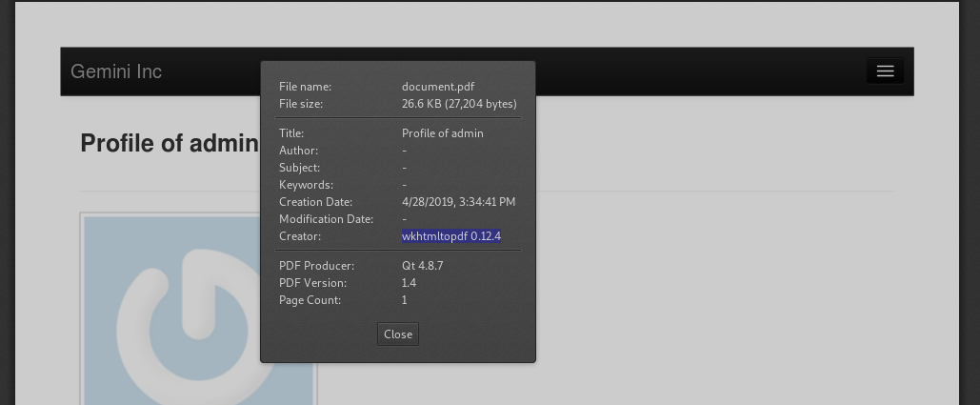The image size is (980, 405).
Task: Click the Profile of admin page heading
Action: point(170,143)
